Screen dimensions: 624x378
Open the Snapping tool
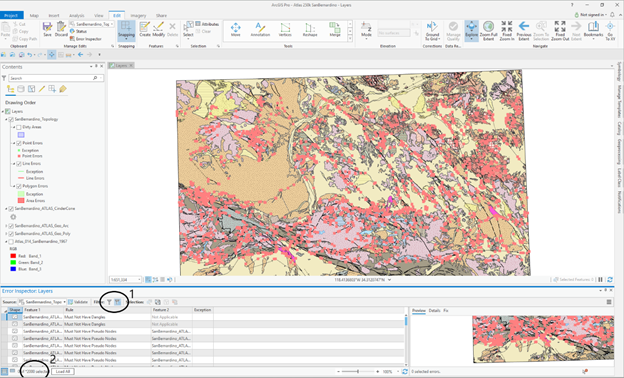[126, 30]
